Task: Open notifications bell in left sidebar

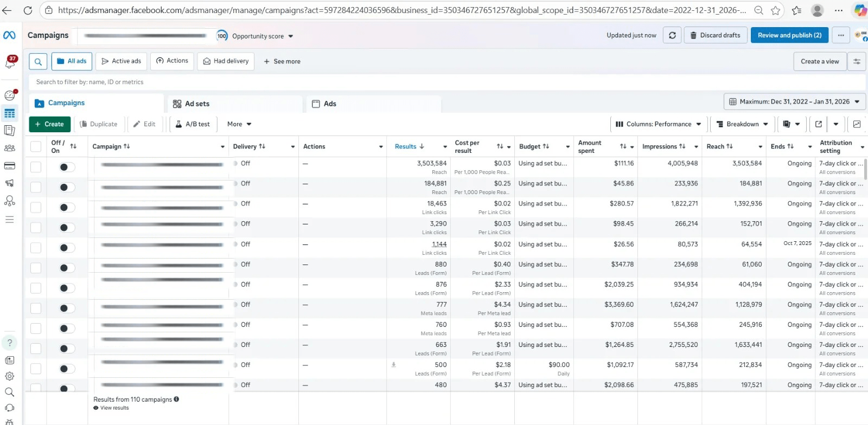Action: click(10, 63)
